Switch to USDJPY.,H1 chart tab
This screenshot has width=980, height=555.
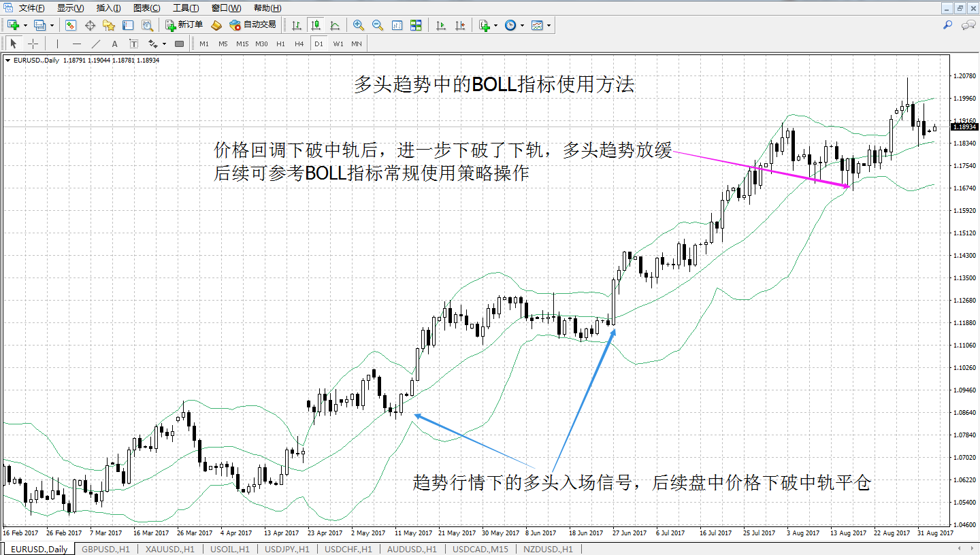click(x=287, y=549)
